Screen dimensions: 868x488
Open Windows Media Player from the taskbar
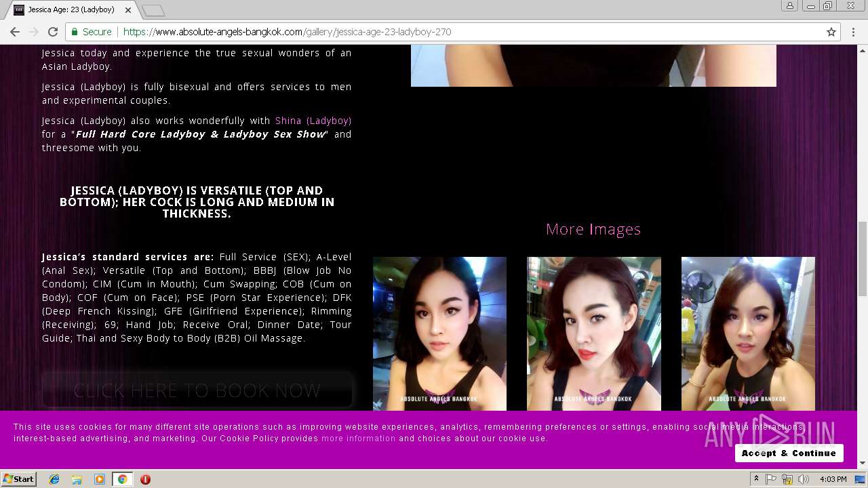pyautogui.click(x=100, y=479)
